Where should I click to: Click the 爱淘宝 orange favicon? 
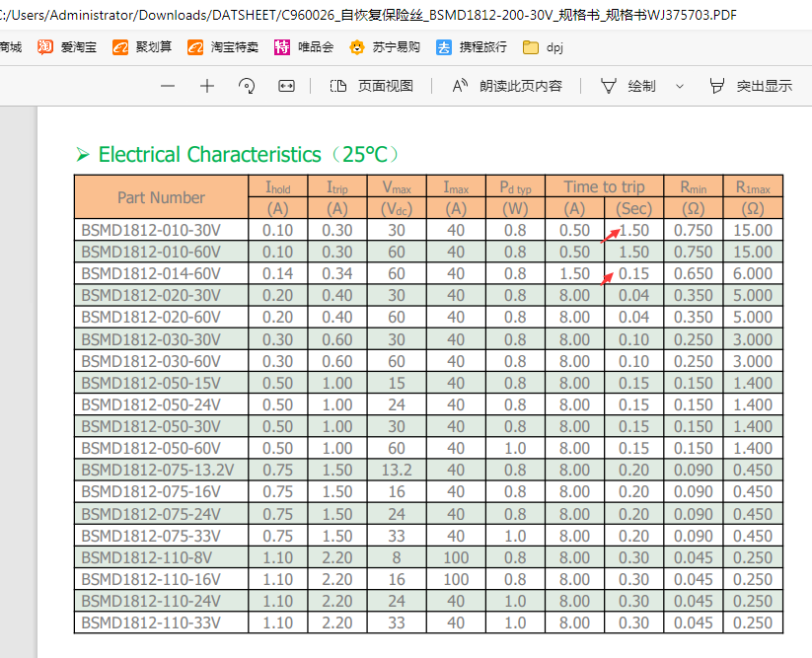(45, 47)
